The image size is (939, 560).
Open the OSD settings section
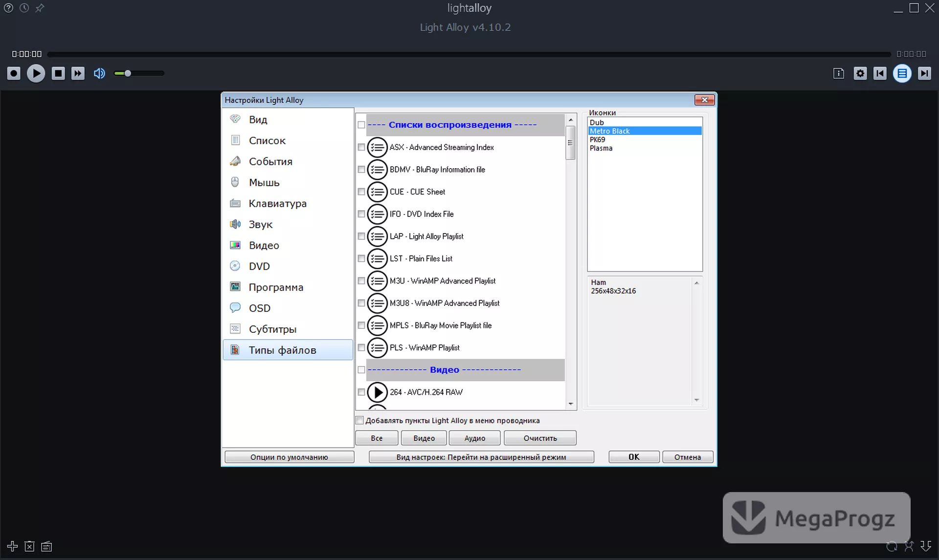288,309
